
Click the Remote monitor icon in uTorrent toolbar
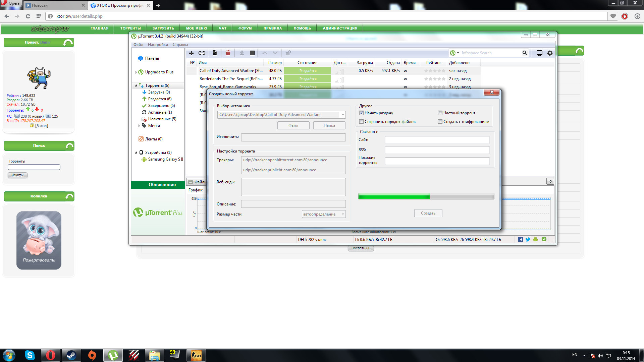click(539, 53)
